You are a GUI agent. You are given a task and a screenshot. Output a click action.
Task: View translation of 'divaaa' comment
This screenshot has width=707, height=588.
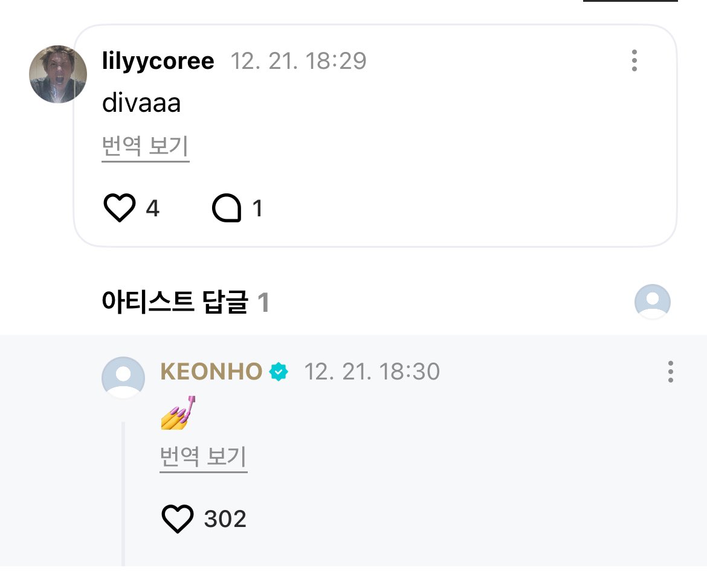(x=145, y=147)
